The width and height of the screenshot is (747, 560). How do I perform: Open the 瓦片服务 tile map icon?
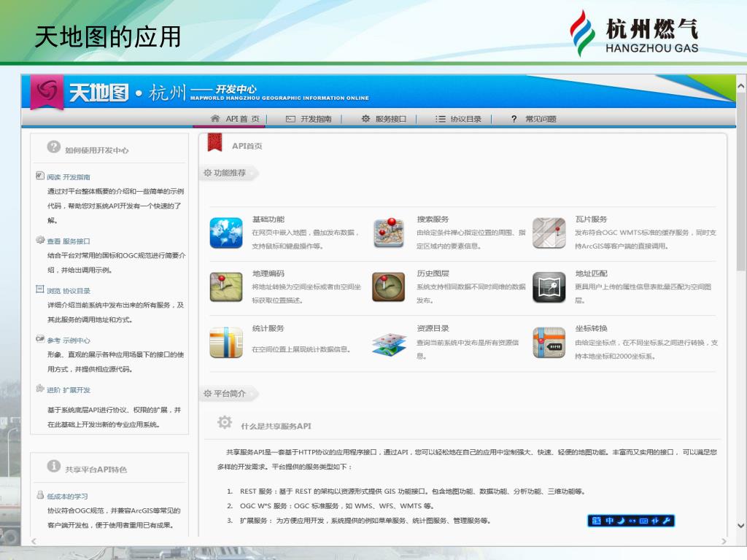coord(549,233)
